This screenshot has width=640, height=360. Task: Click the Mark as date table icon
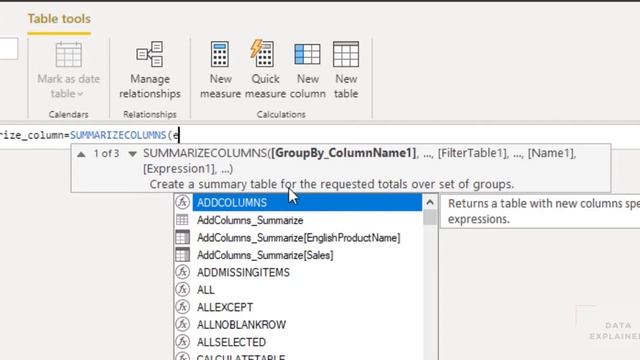tap(68, 54)
